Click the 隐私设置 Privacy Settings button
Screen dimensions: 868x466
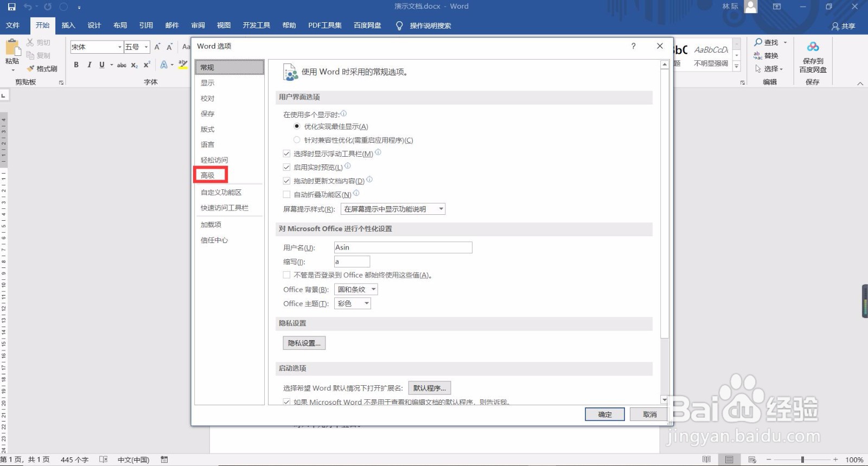tap(304, 343)
